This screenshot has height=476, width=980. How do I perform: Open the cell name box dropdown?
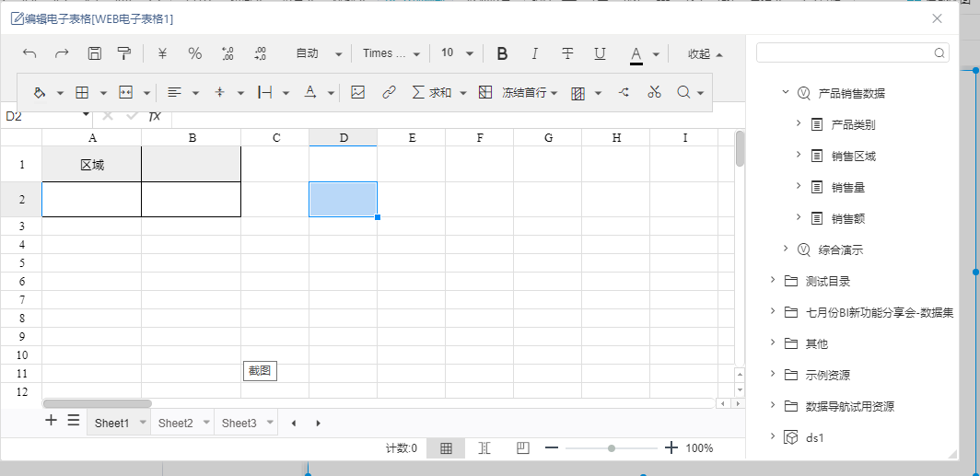[x=86, y=116]
